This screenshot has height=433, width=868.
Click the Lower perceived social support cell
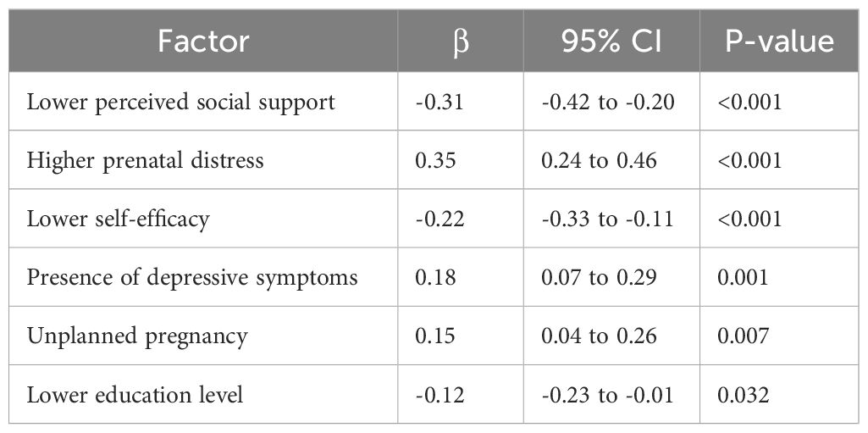(181, 103)
